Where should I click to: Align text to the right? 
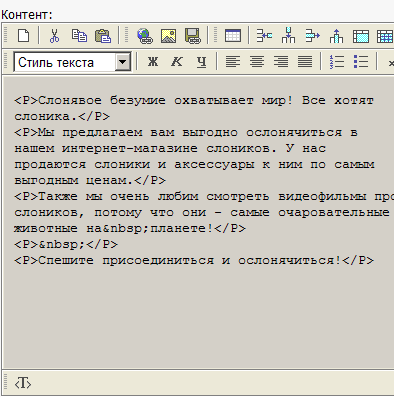[281, 62]
